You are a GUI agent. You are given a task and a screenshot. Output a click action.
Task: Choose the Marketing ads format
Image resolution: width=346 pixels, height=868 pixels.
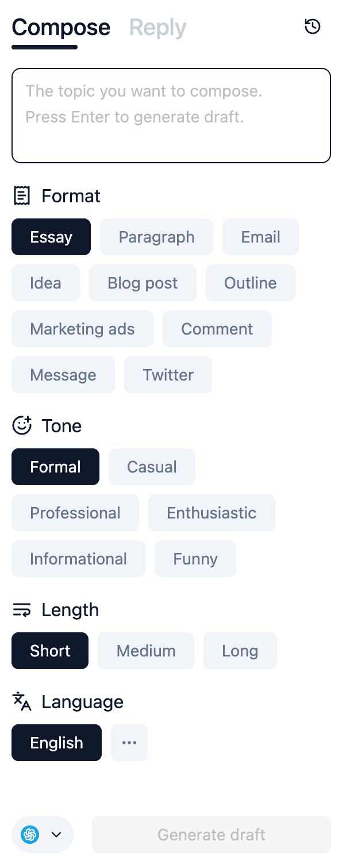(x=82, y=329)
